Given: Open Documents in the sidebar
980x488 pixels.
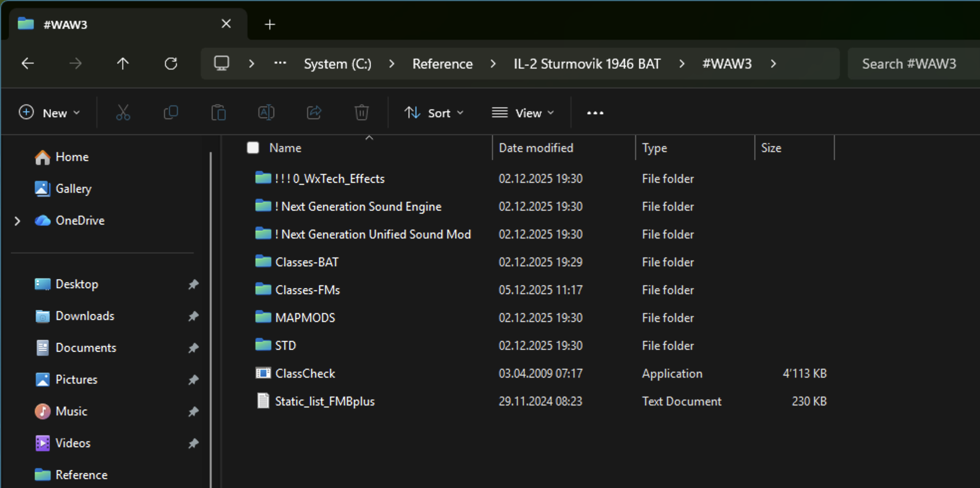Looking at the screenshot, I should (76, 348).
